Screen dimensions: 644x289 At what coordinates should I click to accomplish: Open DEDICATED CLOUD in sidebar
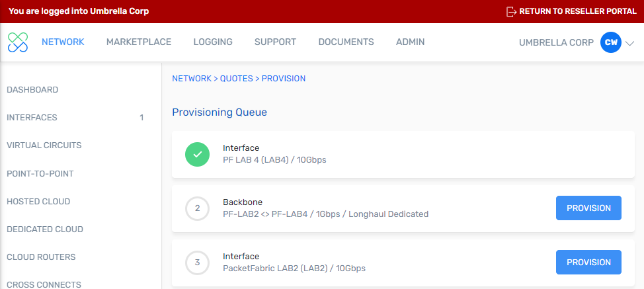click(x=45, y=229)
